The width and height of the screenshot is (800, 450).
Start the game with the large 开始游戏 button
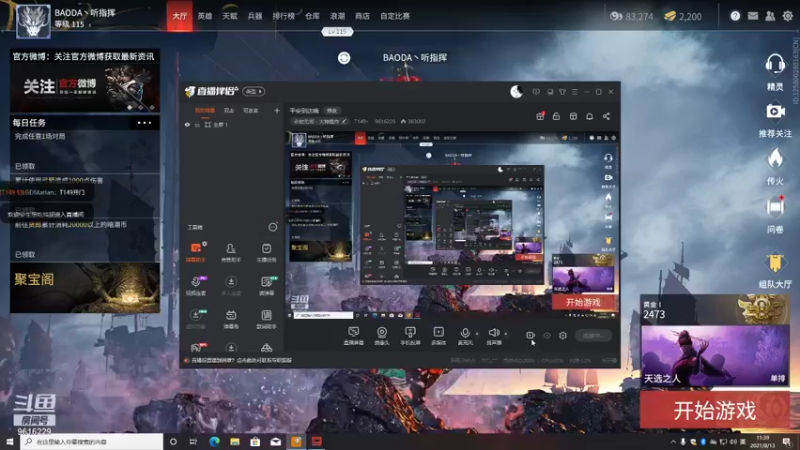click(x=715, y=410)
